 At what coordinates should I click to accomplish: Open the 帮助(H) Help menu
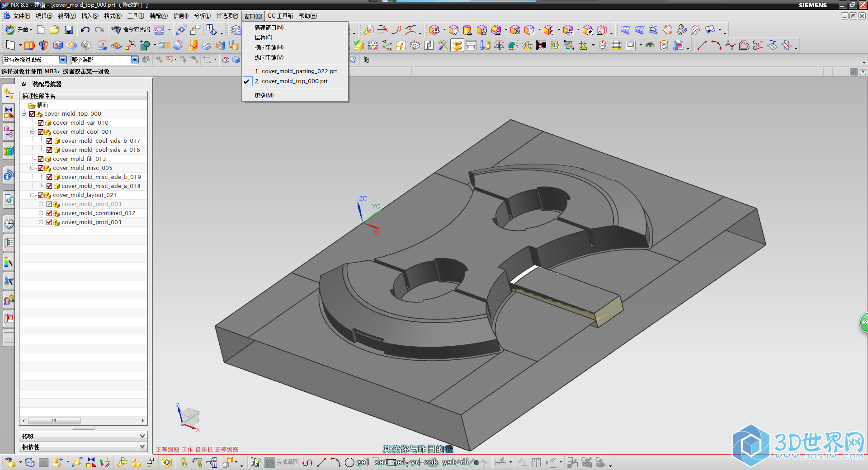point(308,16)
